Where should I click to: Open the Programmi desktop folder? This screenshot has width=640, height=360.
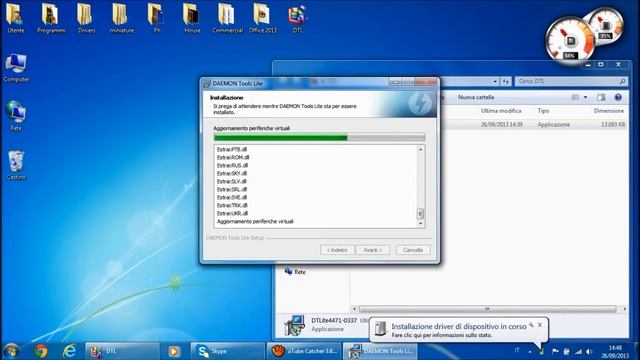click(51, 18)
